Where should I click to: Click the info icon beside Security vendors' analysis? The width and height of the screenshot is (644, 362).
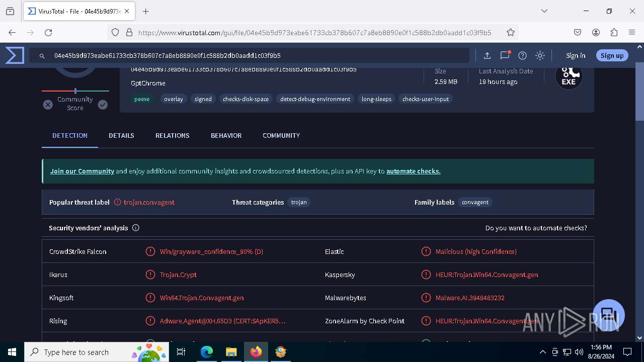tap(136, 228)
